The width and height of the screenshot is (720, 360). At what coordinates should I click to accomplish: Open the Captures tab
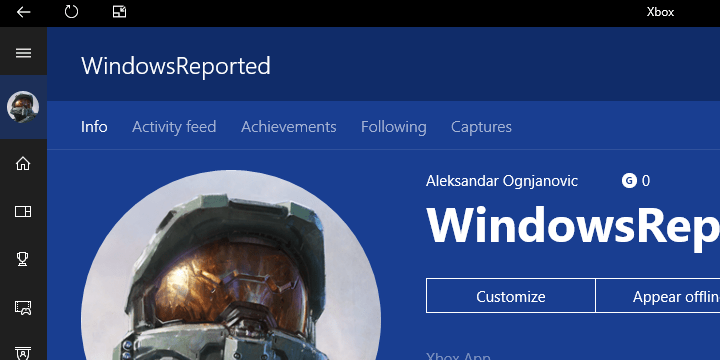point(481,127)
